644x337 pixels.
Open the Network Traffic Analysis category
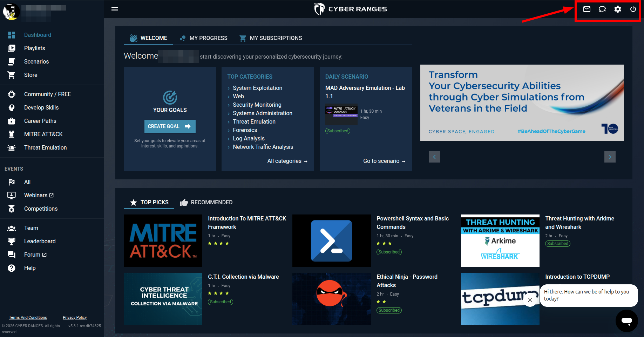[x=263, y=147]
